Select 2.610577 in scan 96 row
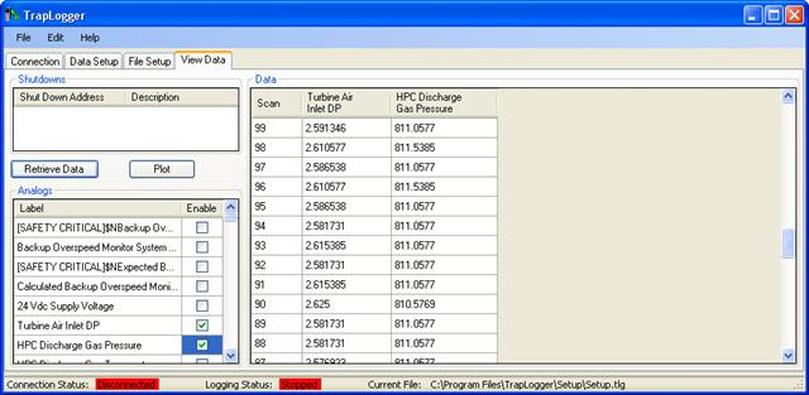Screen dimensions: 809x395 click(347, 187)
